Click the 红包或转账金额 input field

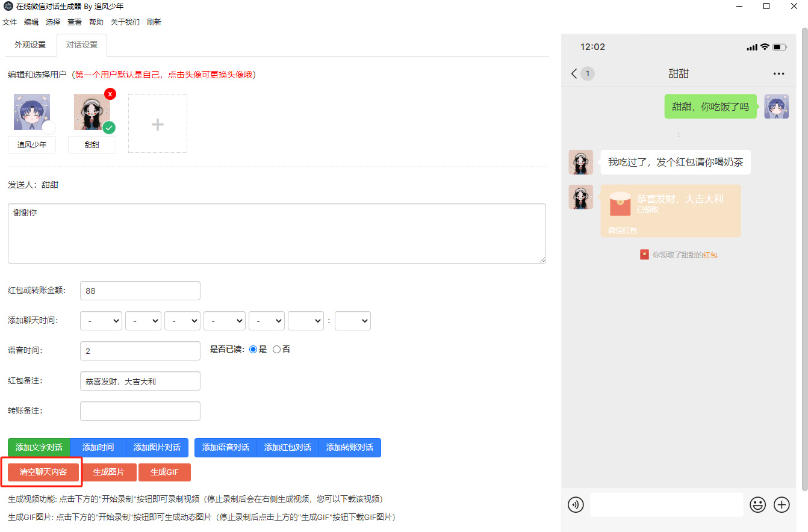[140, 291]
